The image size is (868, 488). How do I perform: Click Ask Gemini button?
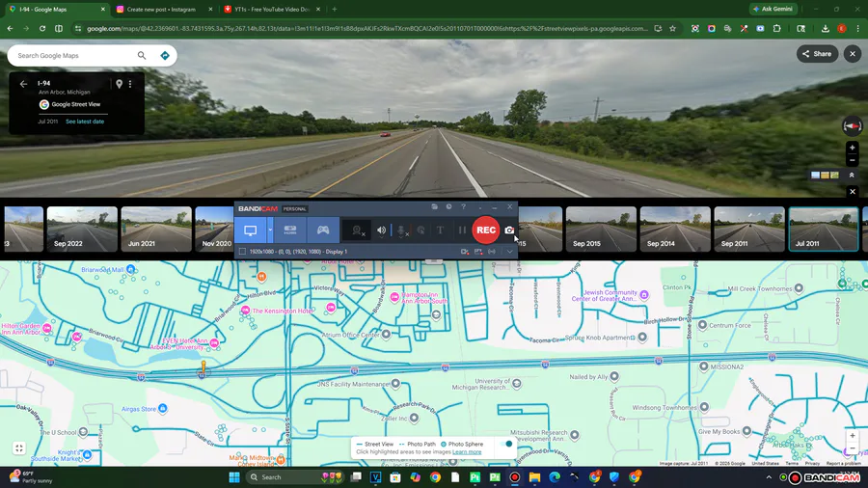[x=773, y=9]
